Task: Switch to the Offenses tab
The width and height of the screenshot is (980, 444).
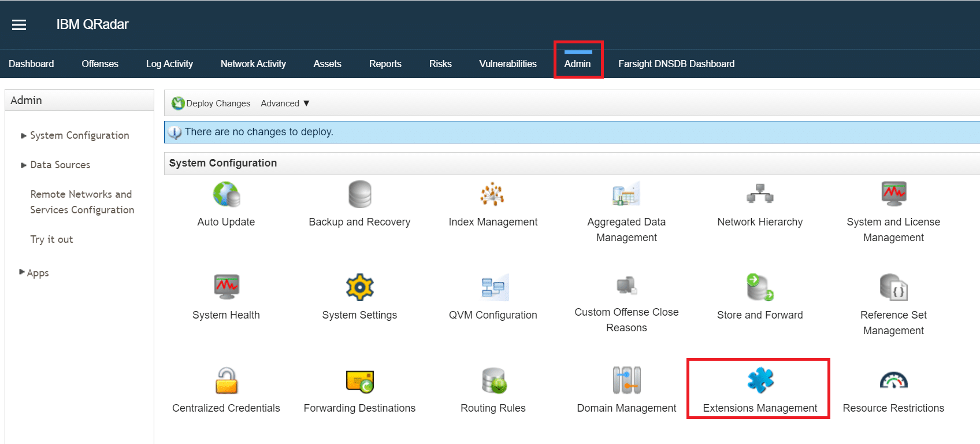Action: pos(100,64)
